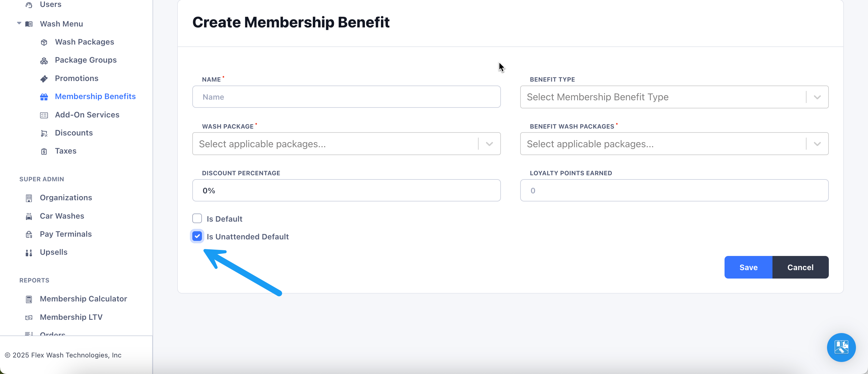The width and height of the screenshot is (868, 374).
Task: Click the Promotions ticket icon
Action: tap(44, 79)
